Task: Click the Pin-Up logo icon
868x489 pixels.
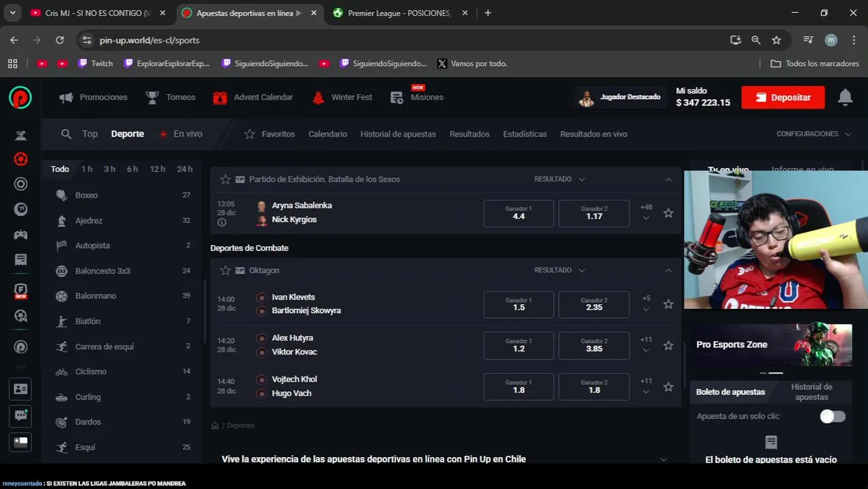Action: tap(20, 98)
